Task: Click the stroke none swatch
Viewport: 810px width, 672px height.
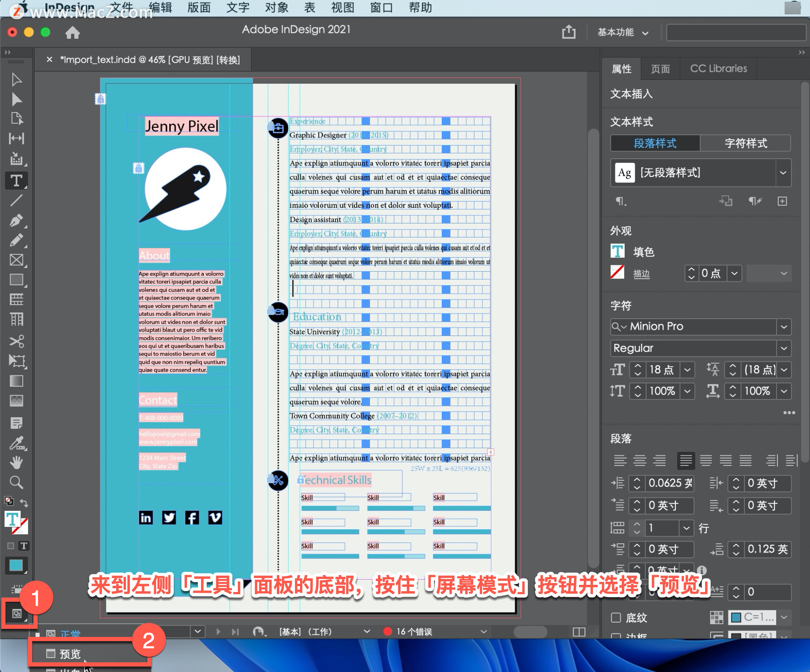Action: point(617,272)
